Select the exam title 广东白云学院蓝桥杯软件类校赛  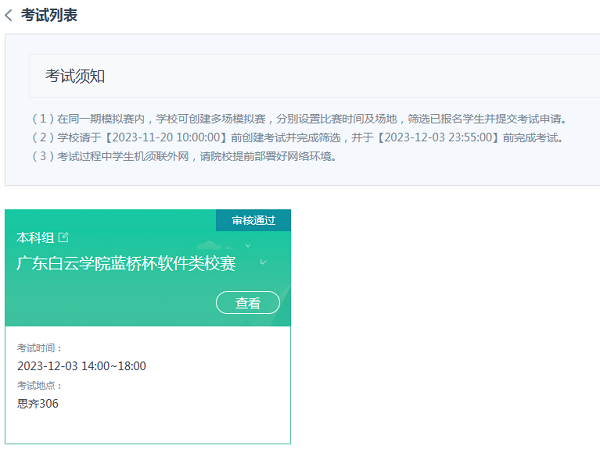tap(126, 263)
